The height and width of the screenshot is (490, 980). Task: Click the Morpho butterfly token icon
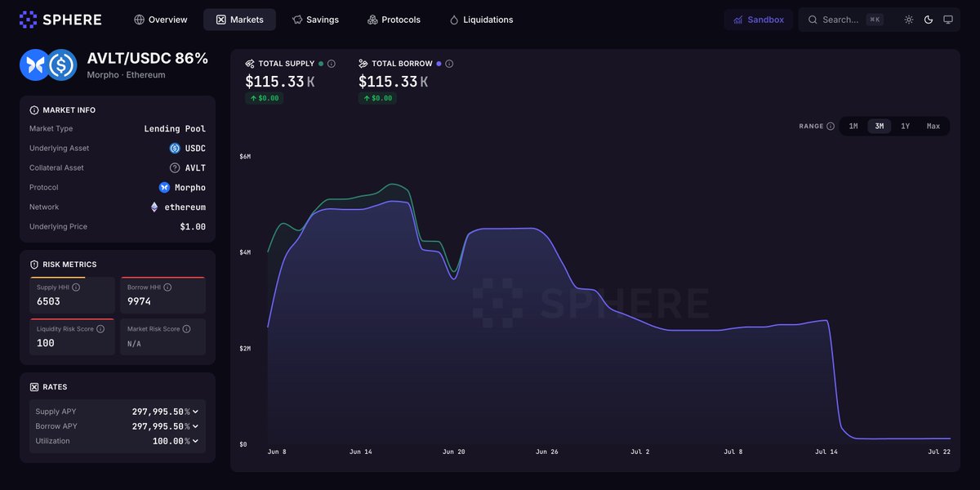click(35, 65)
